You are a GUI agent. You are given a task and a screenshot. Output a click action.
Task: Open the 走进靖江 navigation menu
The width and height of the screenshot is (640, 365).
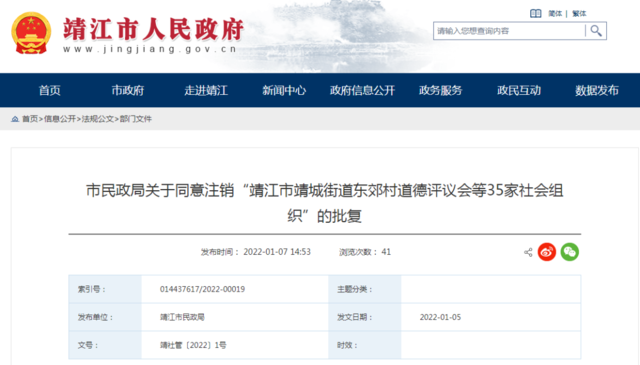(206, 90)
